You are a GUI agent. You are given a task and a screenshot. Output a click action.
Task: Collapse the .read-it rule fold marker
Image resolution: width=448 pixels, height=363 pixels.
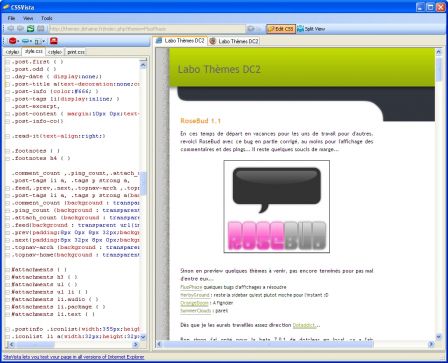point(7,136)
